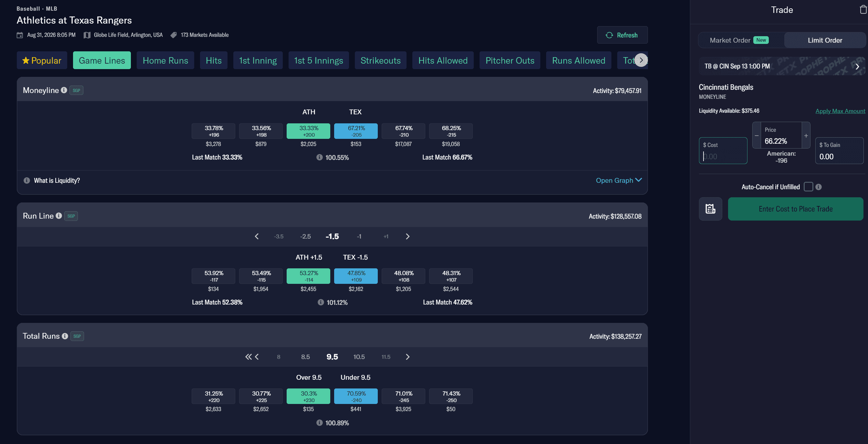Image resolution: width=868 pixels, height=444 pixels.
Task: Increase price with the plus stepper
Action: 806,135
